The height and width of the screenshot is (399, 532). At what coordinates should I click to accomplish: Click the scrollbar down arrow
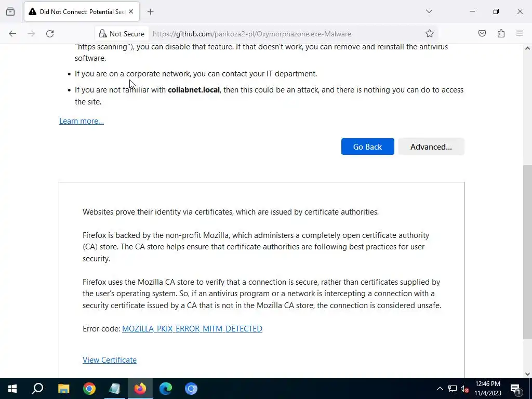[527, 374]
